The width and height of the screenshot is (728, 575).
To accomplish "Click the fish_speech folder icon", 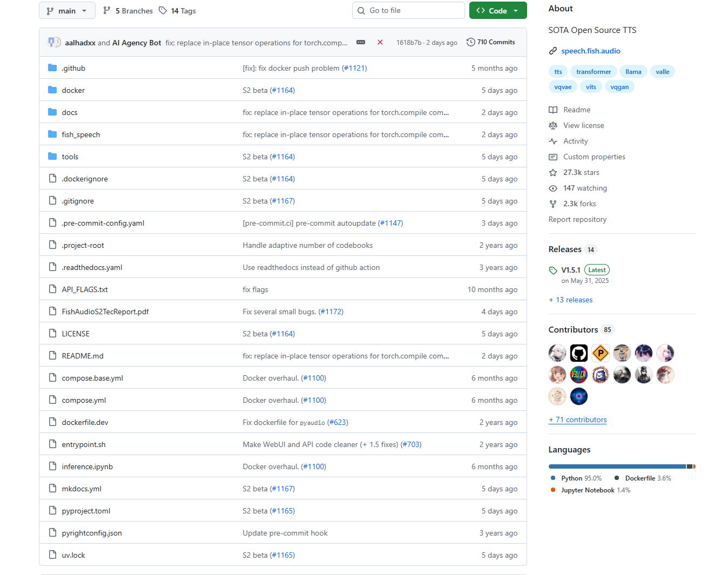I will (x=52, y=134).
